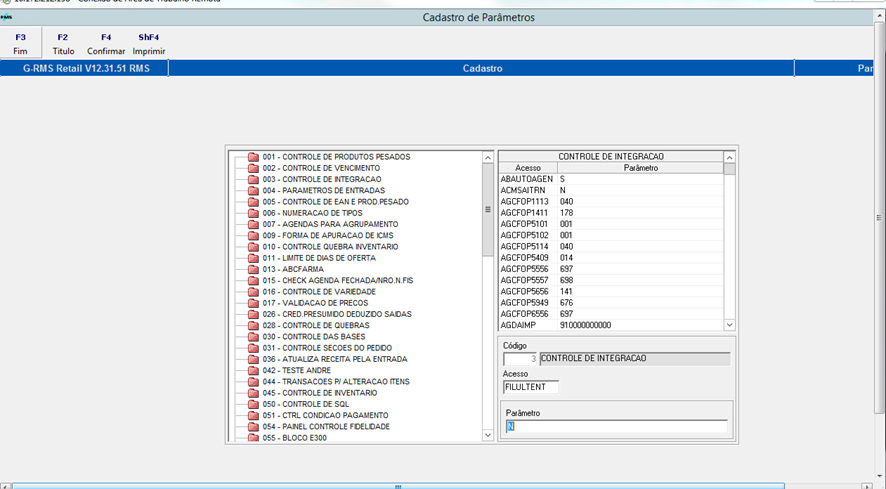886x489 pixels.
Task: Click the F3 Fim toolbar button
Action: click(x=20, y=44)
